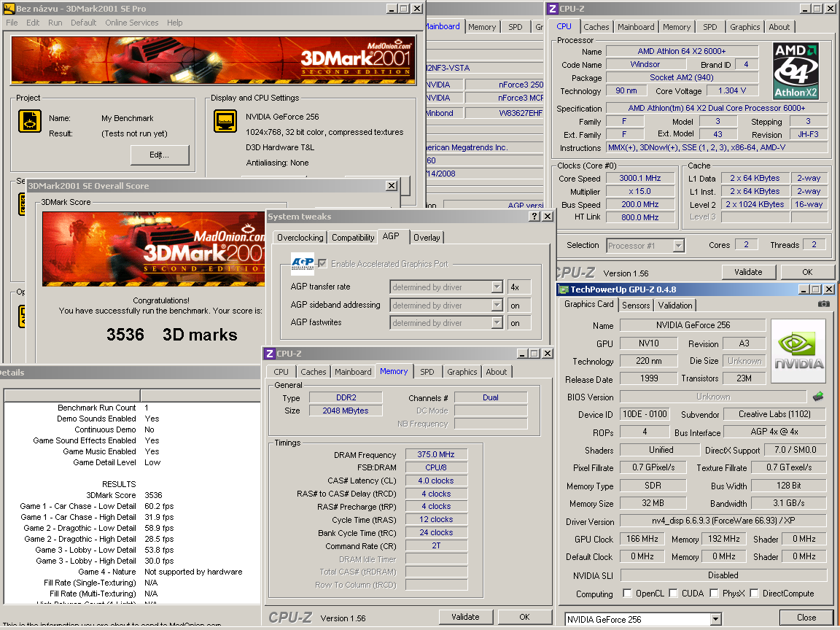Click Validate in the CPU-Z Memory window
Viewport: 840px width, 630px height.
(x=465, y=617)
